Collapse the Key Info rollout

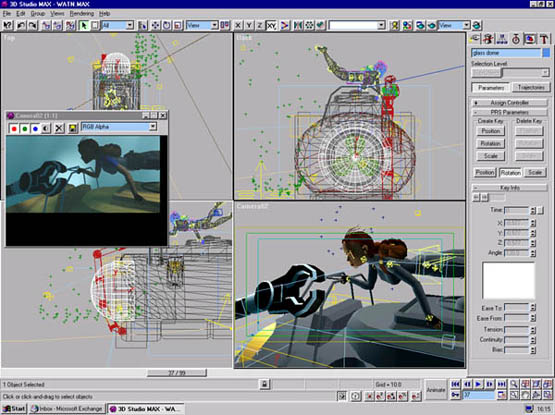coord(510,188)
